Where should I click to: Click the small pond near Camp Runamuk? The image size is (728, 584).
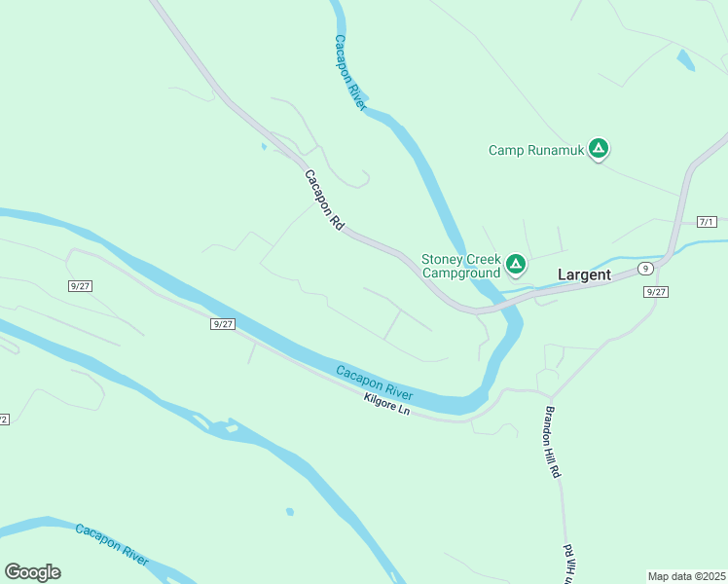click(x=685, y=60)
